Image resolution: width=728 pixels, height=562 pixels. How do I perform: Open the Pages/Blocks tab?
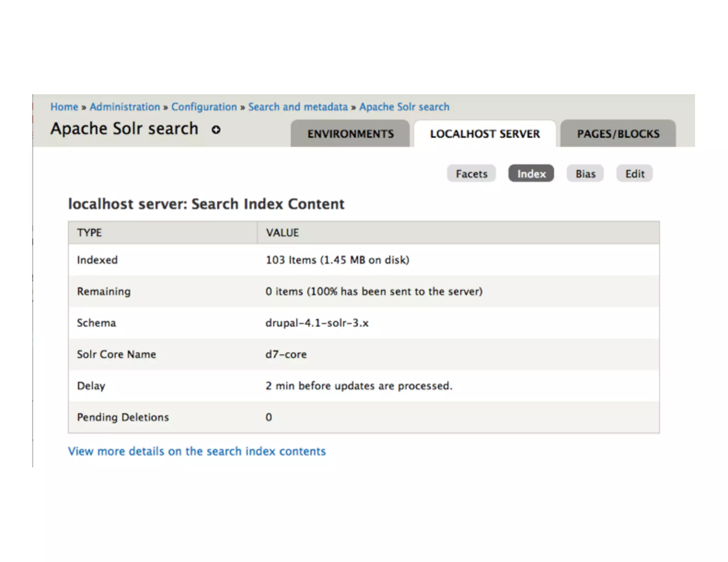618,134
